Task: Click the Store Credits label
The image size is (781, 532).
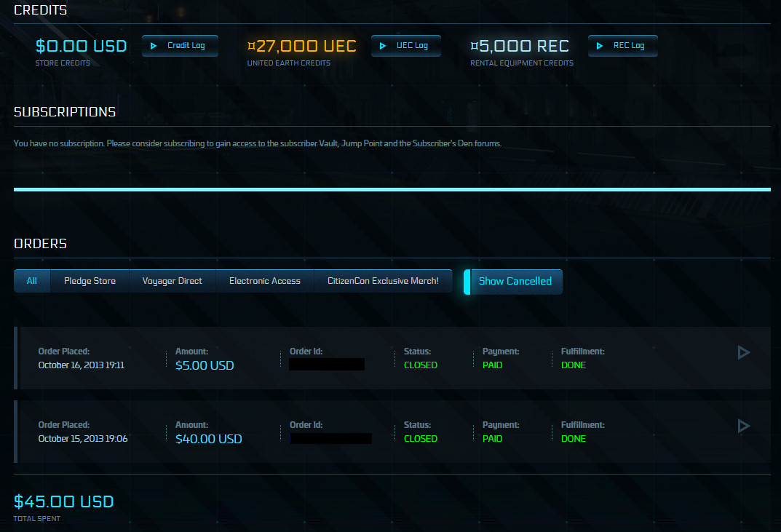Action: click(63, 63)
